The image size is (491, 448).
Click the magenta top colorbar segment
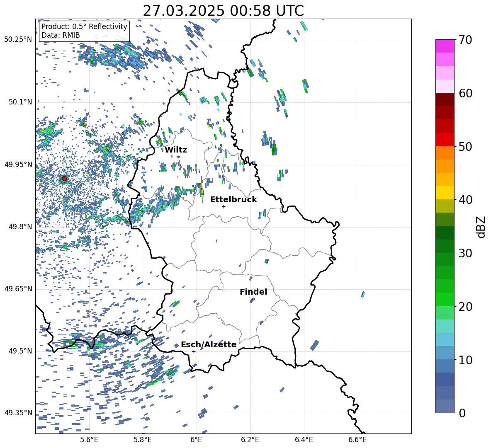[x=445, y=46]
